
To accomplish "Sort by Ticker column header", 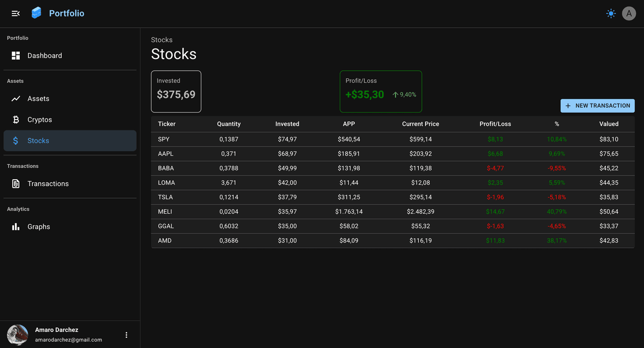I will (167, 124).
